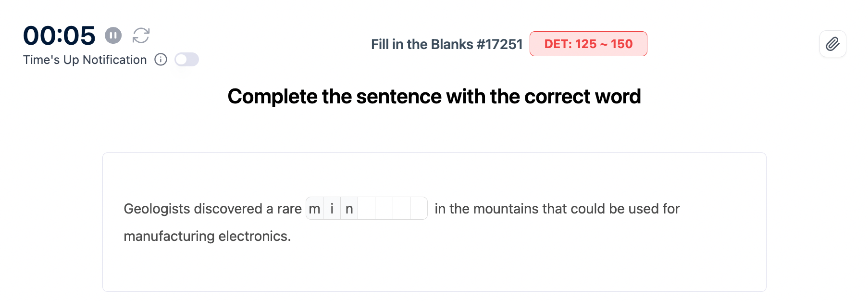868x301 pixels.
Task: Pause the countdown timer
Action: pyautogui.click(x=113, y=35)
